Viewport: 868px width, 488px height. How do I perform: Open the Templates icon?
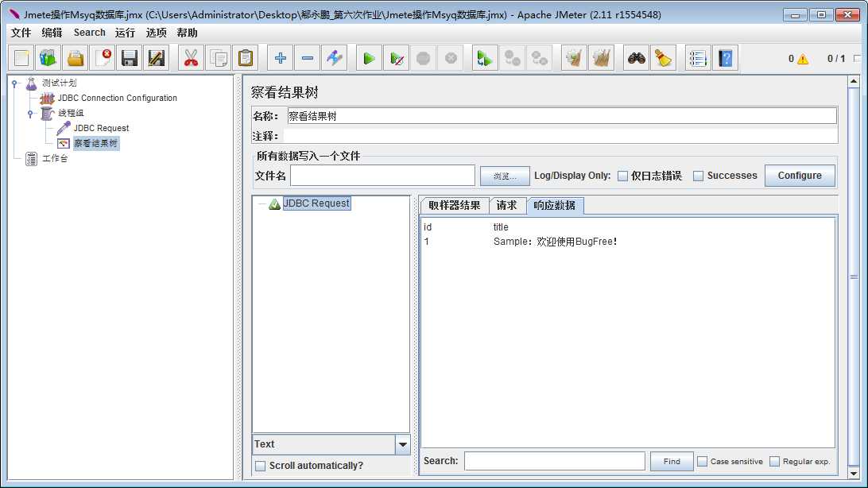pyautogui.click(x=48, y=58)
